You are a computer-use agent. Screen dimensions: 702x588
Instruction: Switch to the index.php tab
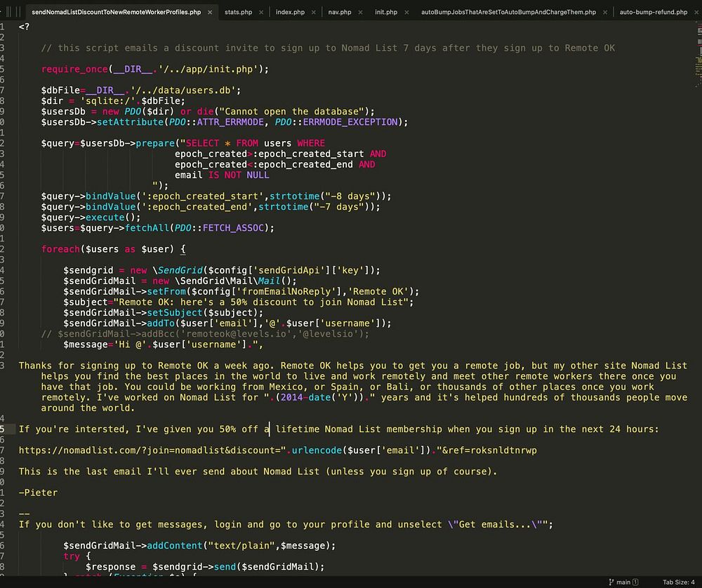(x=289, y=13)
